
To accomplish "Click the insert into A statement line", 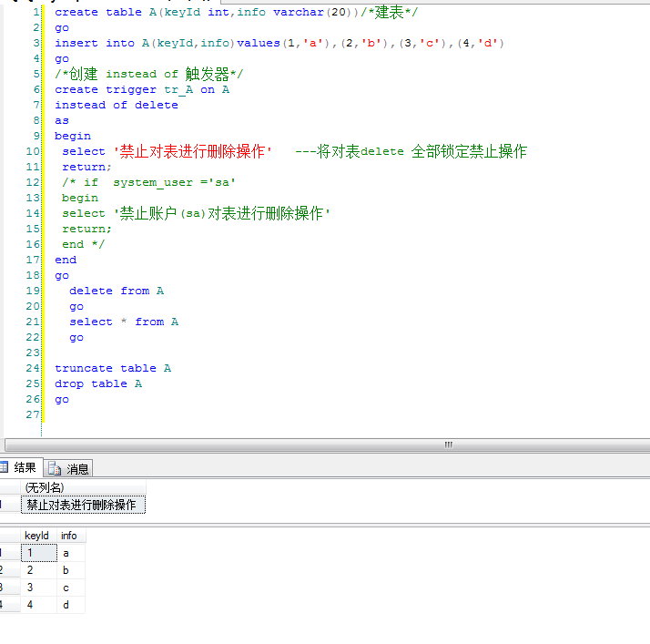I will point(279,43).
